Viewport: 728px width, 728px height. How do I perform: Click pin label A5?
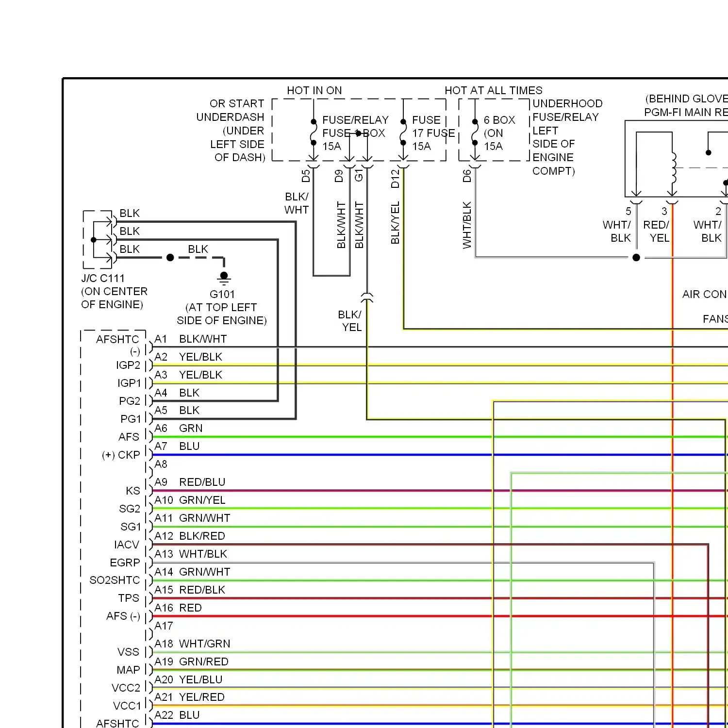coord(161,410)
